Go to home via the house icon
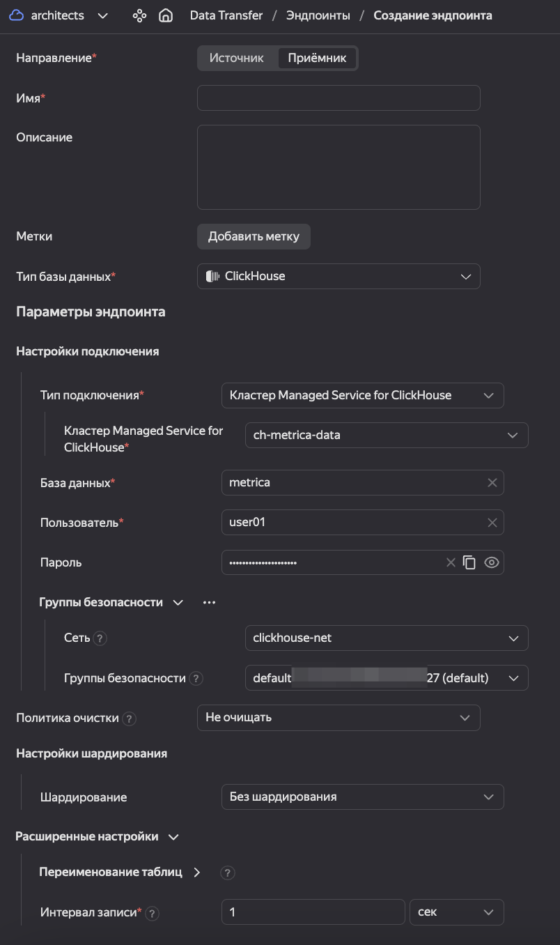 coord(166,15)
